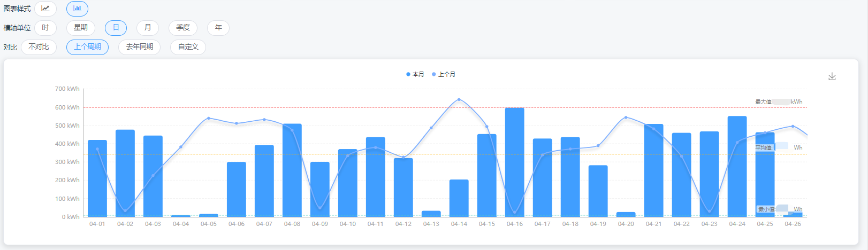This screenshot has width=868, height=250.
Task: Click the 04-08 bar in the chart
Action: pyautogui.click(x=292, y=170)
